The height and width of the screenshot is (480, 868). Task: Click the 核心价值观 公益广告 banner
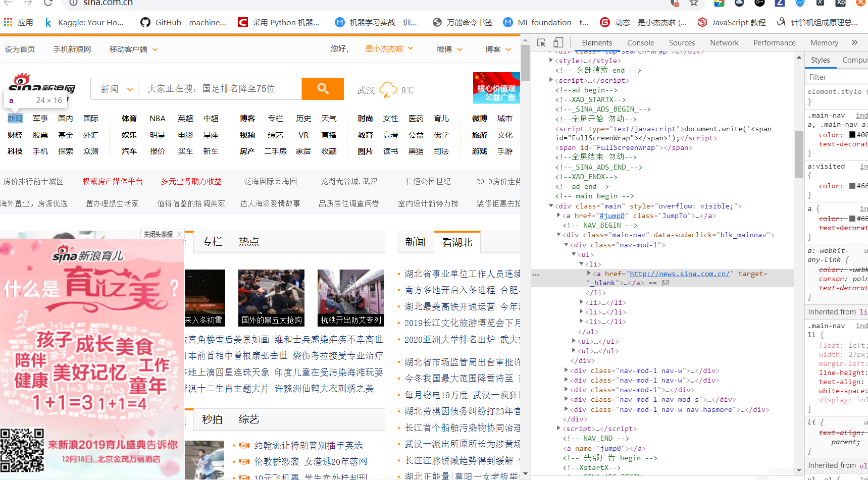[x=496, y=87]
